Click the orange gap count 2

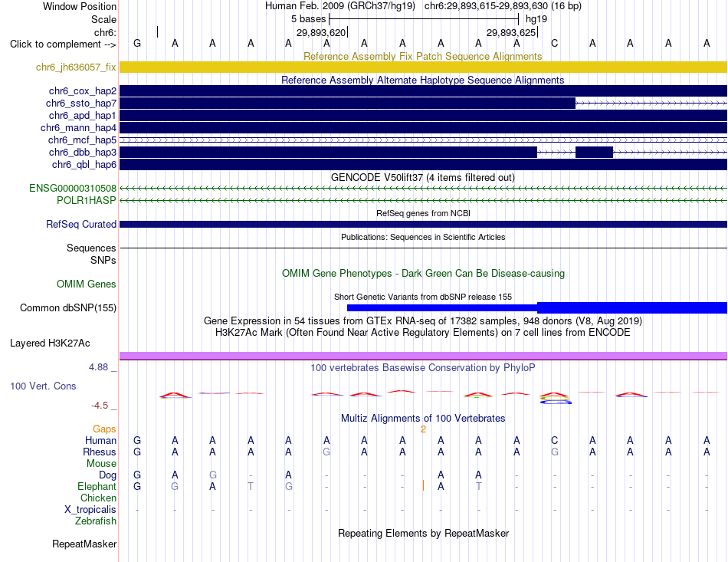click(423, 429)
